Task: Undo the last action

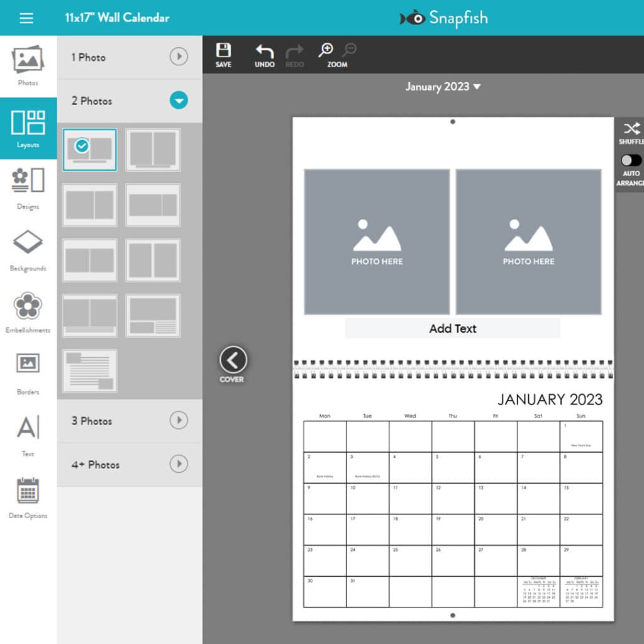Action: click(x=264, y=55)
